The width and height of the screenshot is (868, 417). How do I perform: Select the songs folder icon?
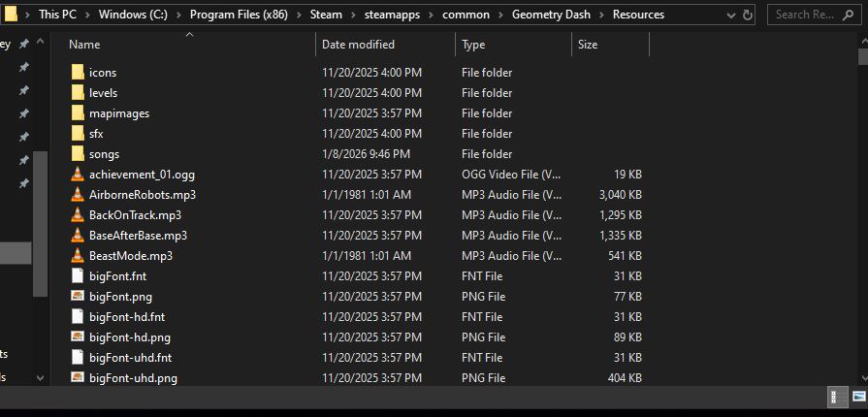click(x=79, y=154)
